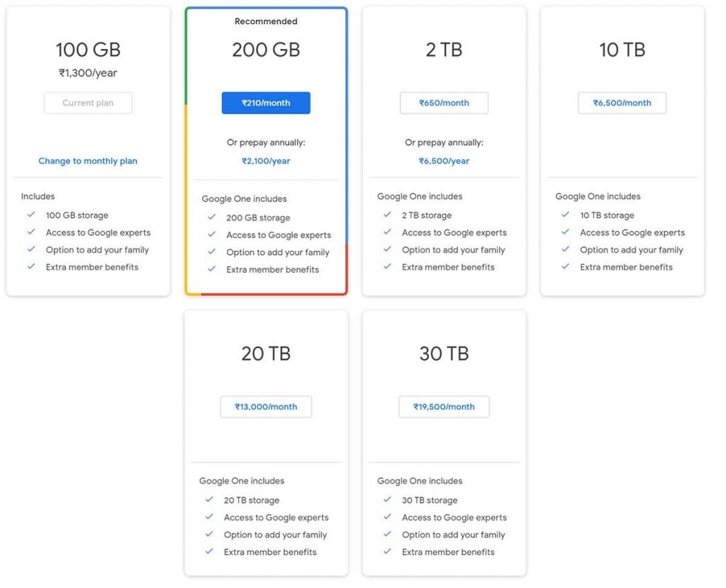Click checkmark beside add your family in 10 TB card
The width and height of the screenshot is (726, 588).
(x=565, y=249)
